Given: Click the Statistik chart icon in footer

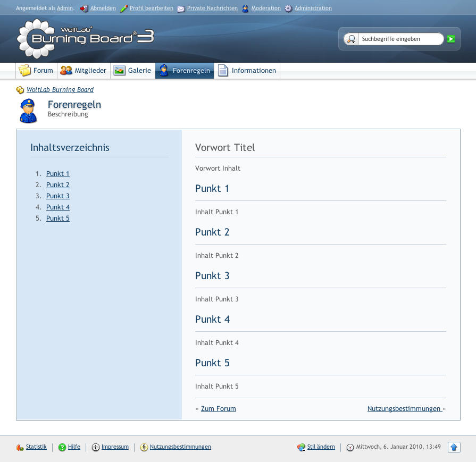Looking at the screenshot, I should (x=20, y=447).
